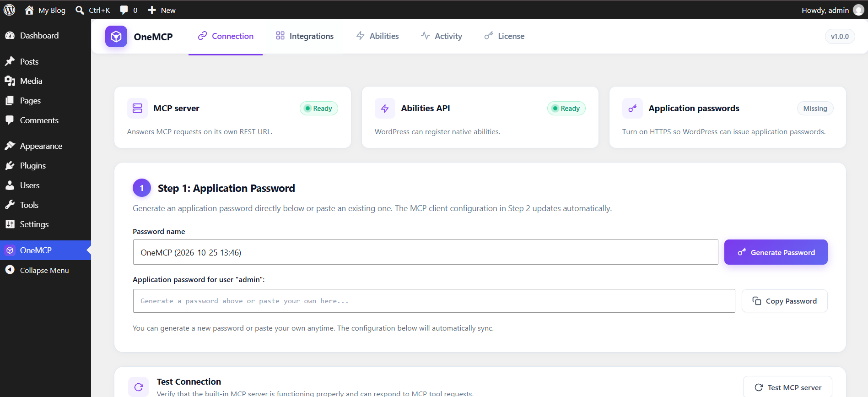Click the Abilities API Ready status badge
Viewport: 868px width, 397px height.
click(566, 109)
